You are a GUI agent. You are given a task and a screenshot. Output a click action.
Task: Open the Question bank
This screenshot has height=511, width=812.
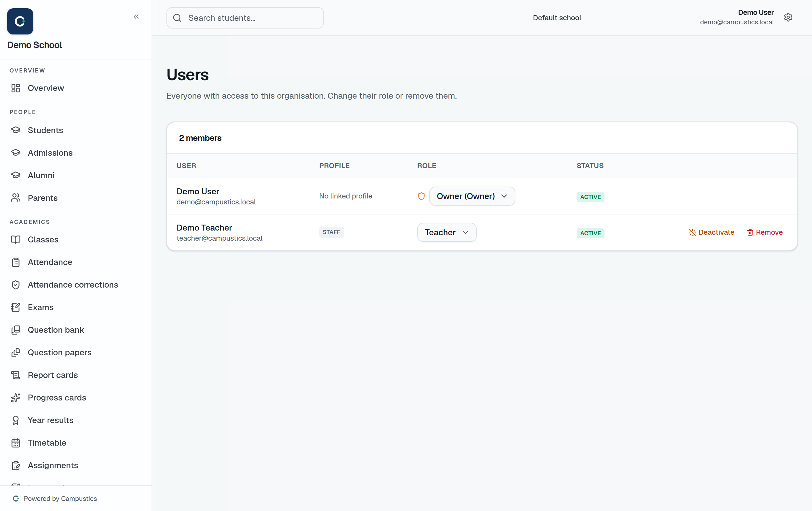[x=56, y=330]
